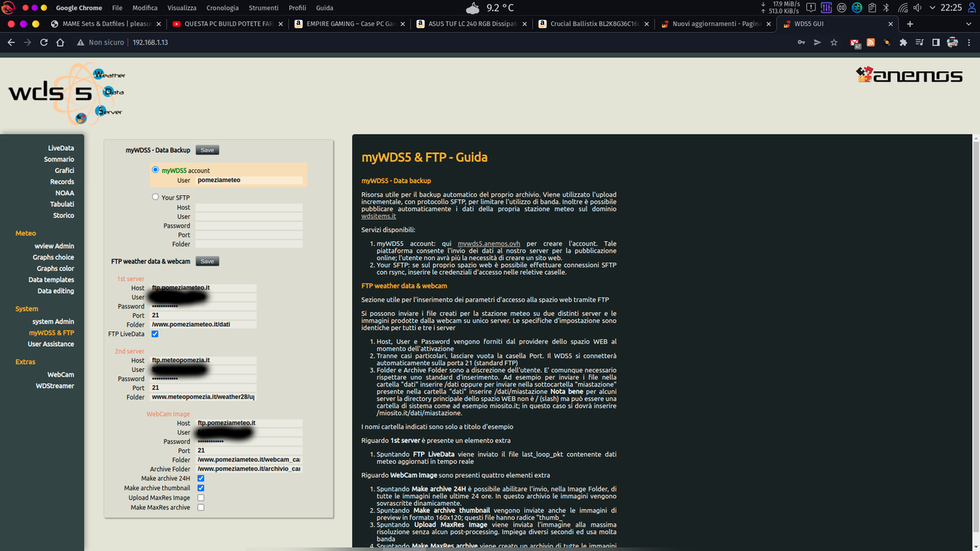
Task: Click the 'Non sicuro' security warning icon
Action: pyautogui.click(x=80, y=43)
